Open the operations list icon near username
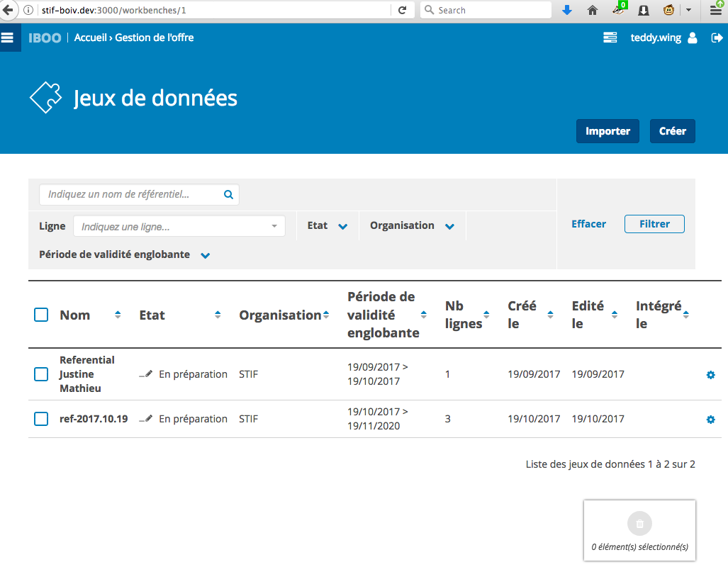The height and width of the screenshot is (567, 728). (x=610, y=38)
